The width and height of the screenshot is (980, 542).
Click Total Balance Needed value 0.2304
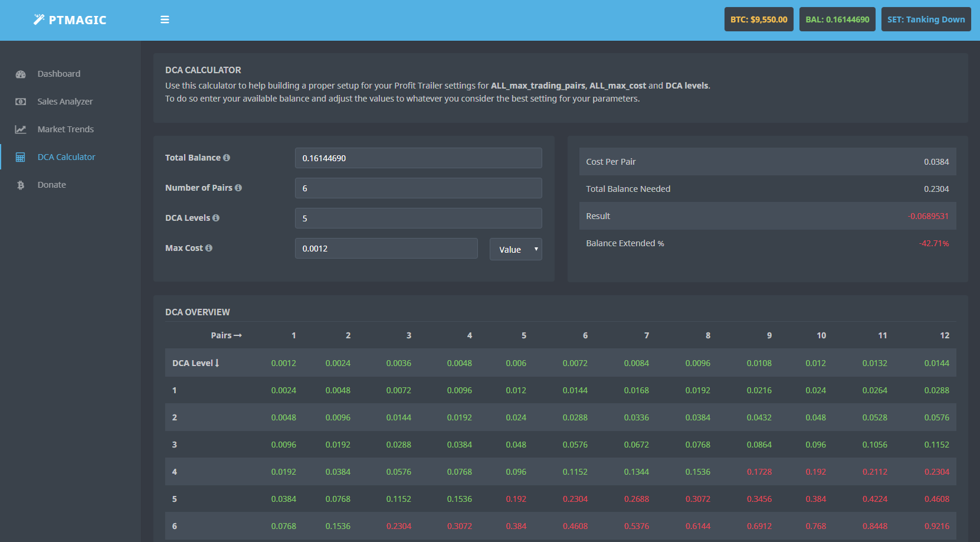[936, 189]
